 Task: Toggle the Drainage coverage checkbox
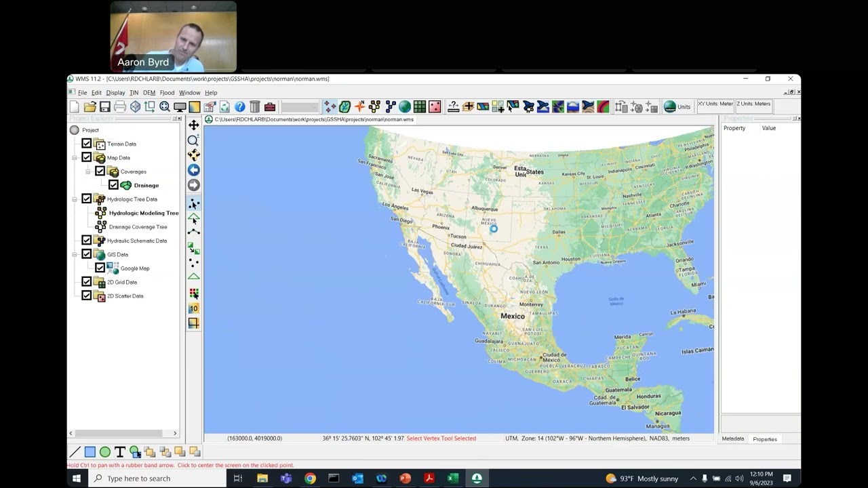click(x=113, y=185)
